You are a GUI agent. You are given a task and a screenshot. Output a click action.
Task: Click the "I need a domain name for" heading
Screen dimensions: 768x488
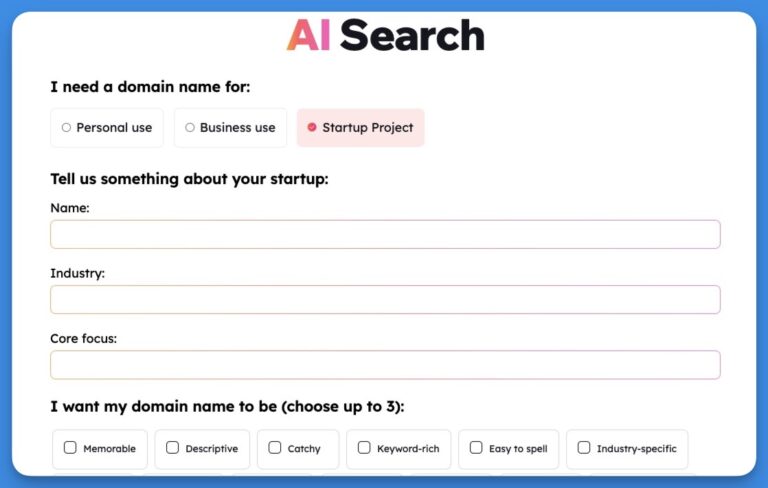tap(150, 87)
